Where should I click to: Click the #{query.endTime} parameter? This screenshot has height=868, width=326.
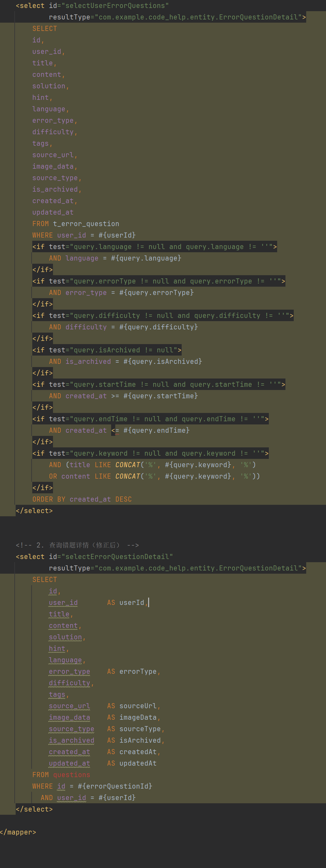click(156, 430)
